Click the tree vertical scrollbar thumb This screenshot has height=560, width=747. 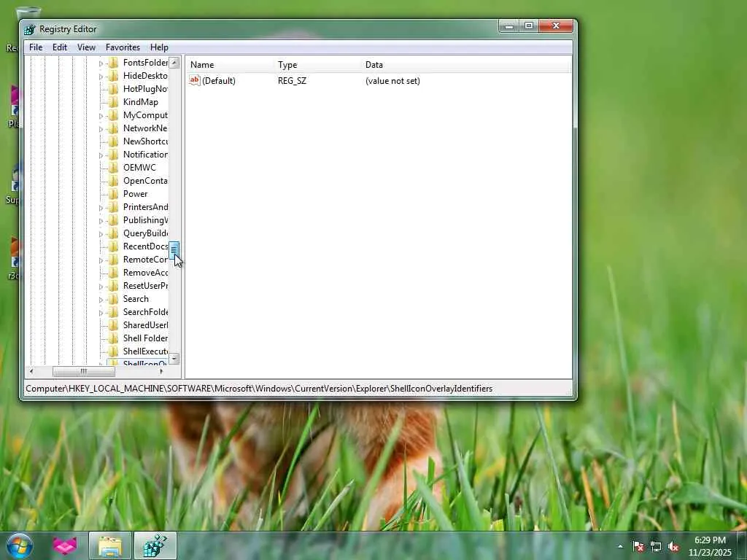click(174, 249)
